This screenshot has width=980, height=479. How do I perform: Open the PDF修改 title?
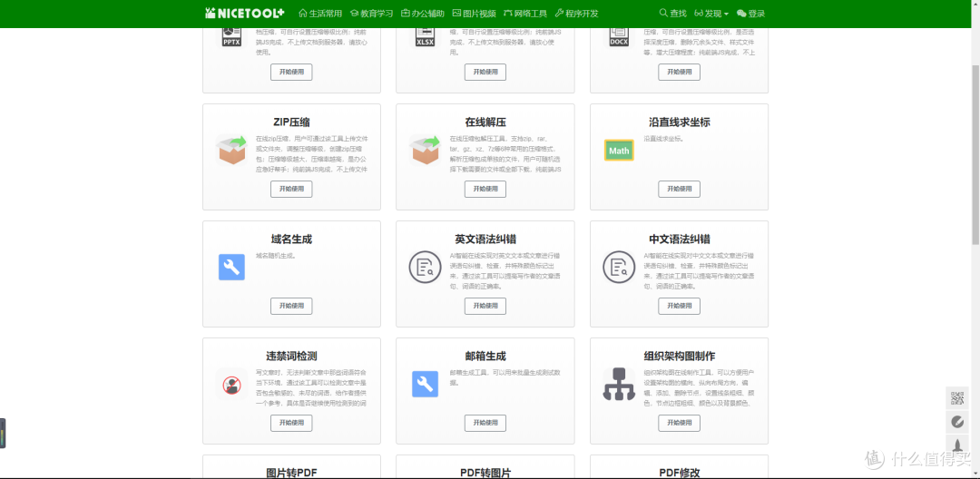click(x=679, y=473)
